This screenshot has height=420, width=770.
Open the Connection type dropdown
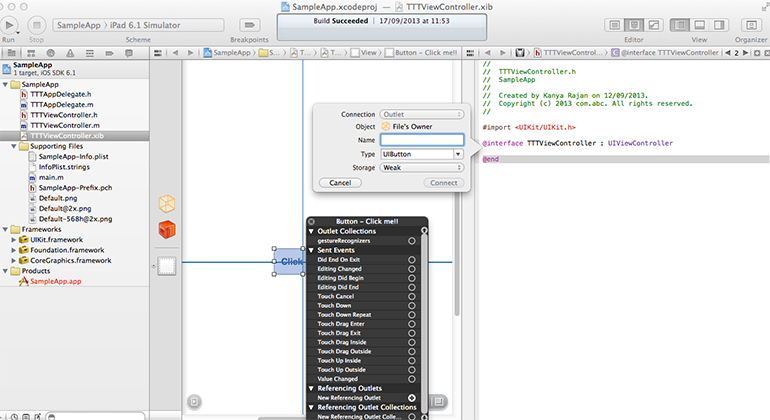point(421,114)
